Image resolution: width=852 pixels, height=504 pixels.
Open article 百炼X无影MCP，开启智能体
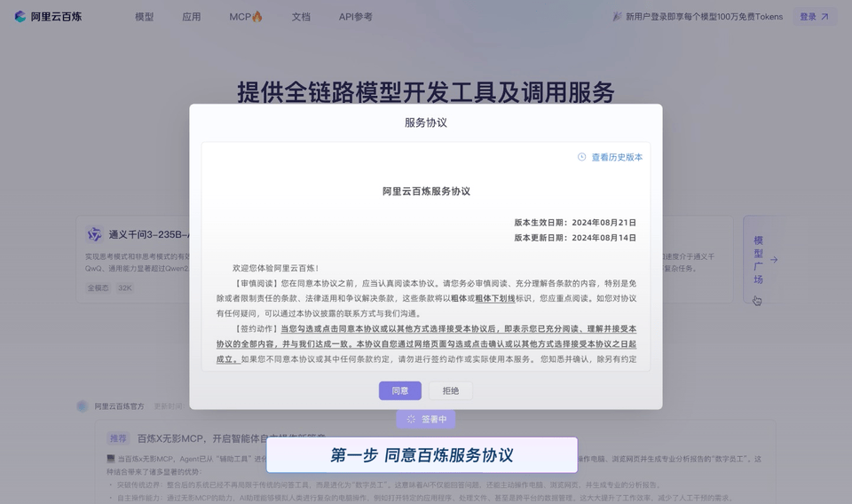231,438
